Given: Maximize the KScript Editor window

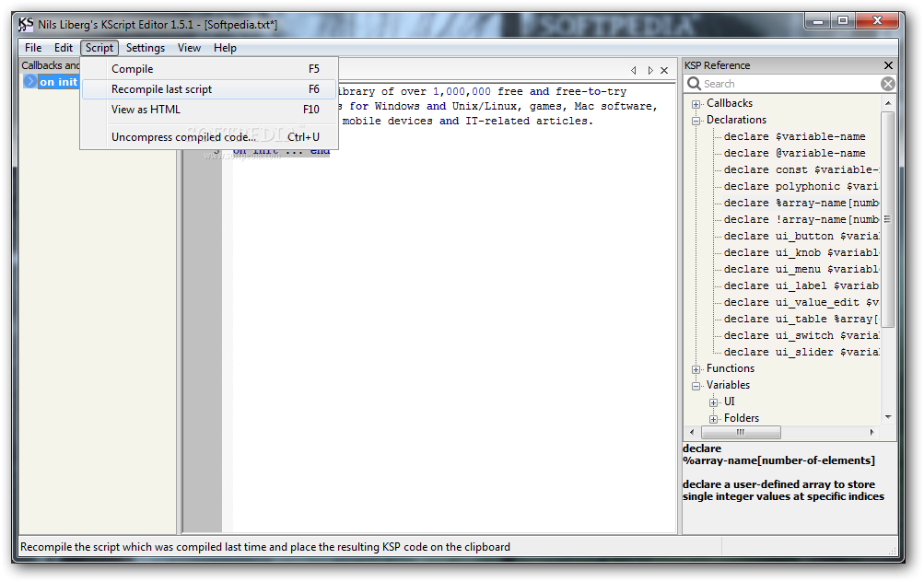Looking at the screenshot, I should pyautogui.click(x=843, y=21).
